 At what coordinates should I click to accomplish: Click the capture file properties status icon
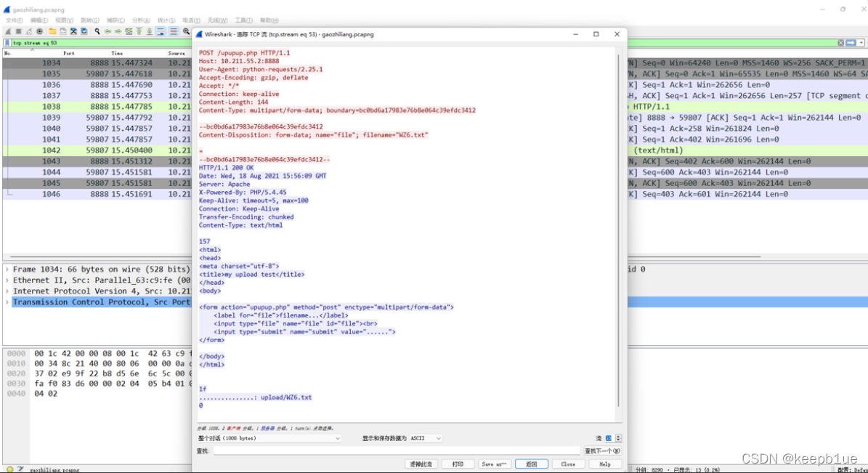click(20, 469)
